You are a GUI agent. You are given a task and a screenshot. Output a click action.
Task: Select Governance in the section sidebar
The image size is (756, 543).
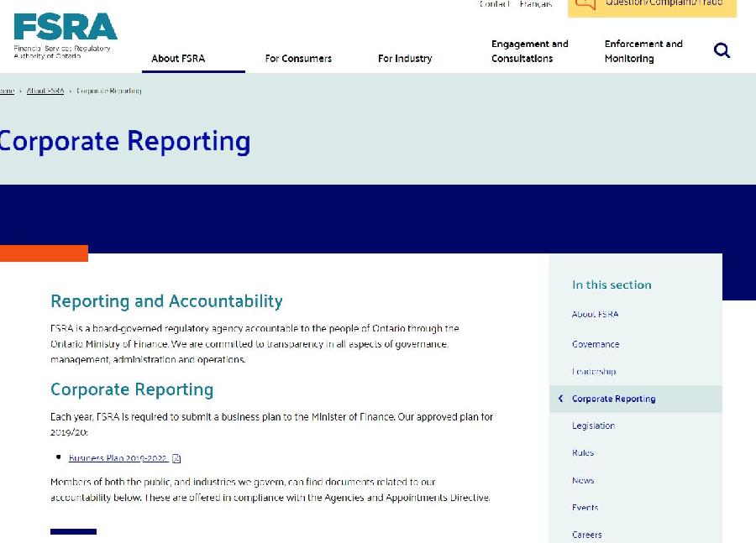click(596, 344)
